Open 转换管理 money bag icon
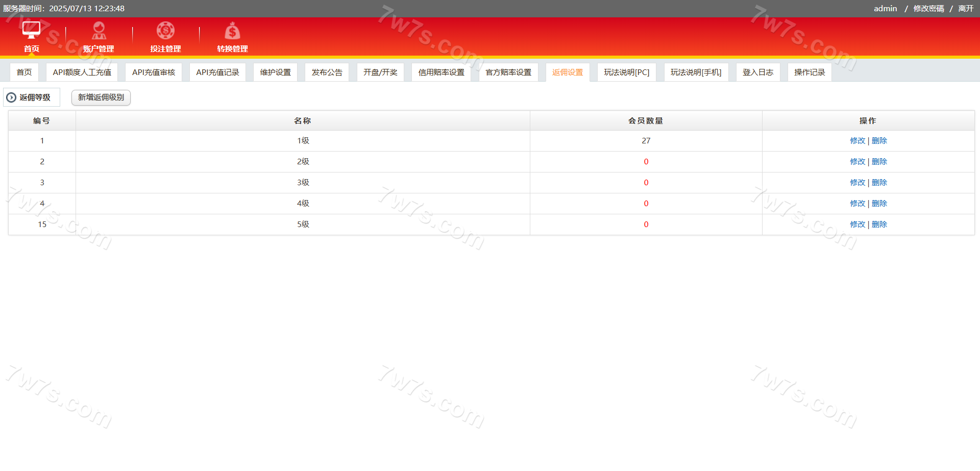The height and width of the screenshot is (471, 980). tap(232, 31)
